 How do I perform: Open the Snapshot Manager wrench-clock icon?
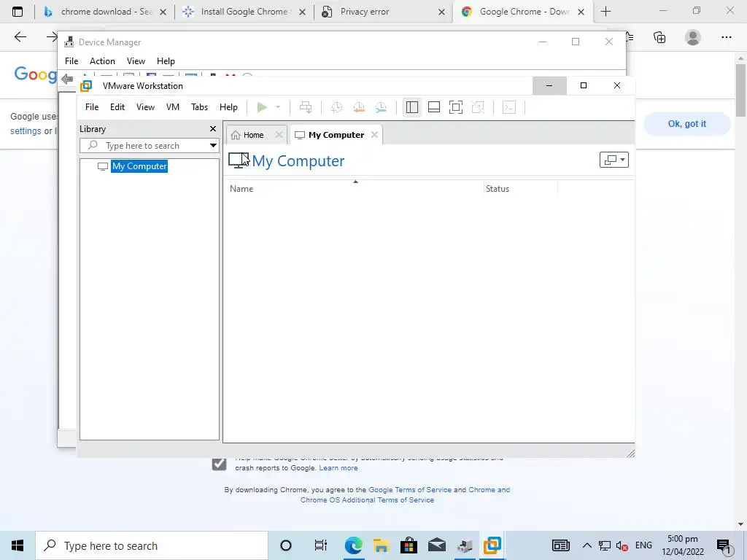tap(381, 107)
